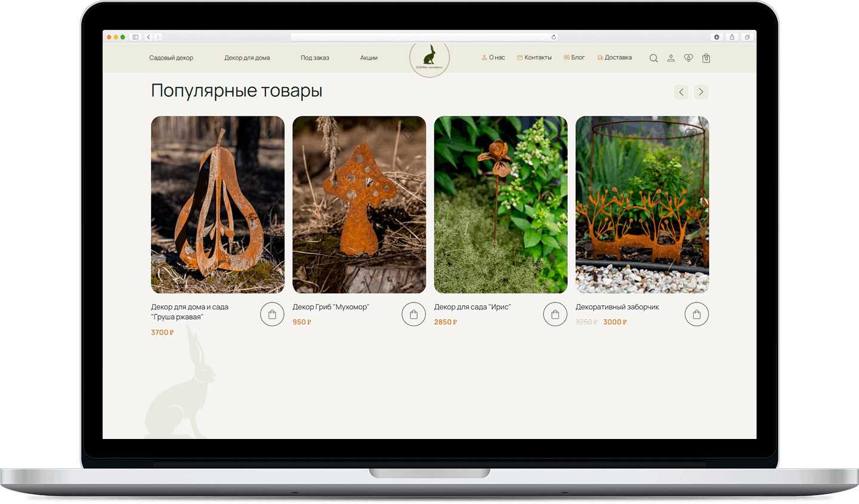Add Декор для сада "Ирис" to cart
The height and width of the screenshot is (504, 859).
pyautogui.click(x=555, y=314)
